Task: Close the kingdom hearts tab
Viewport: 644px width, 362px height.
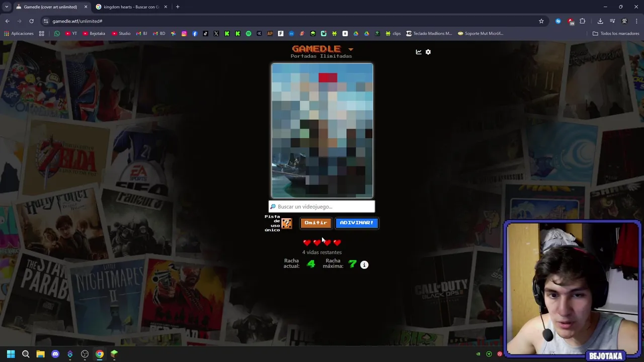Action: point(166,7)
